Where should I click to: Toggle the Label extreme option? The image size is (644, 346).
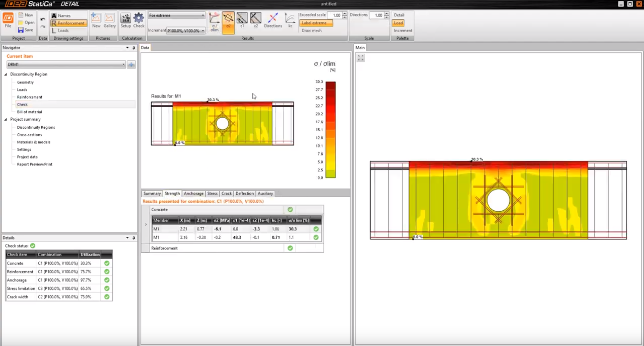(x=316, y=23)
